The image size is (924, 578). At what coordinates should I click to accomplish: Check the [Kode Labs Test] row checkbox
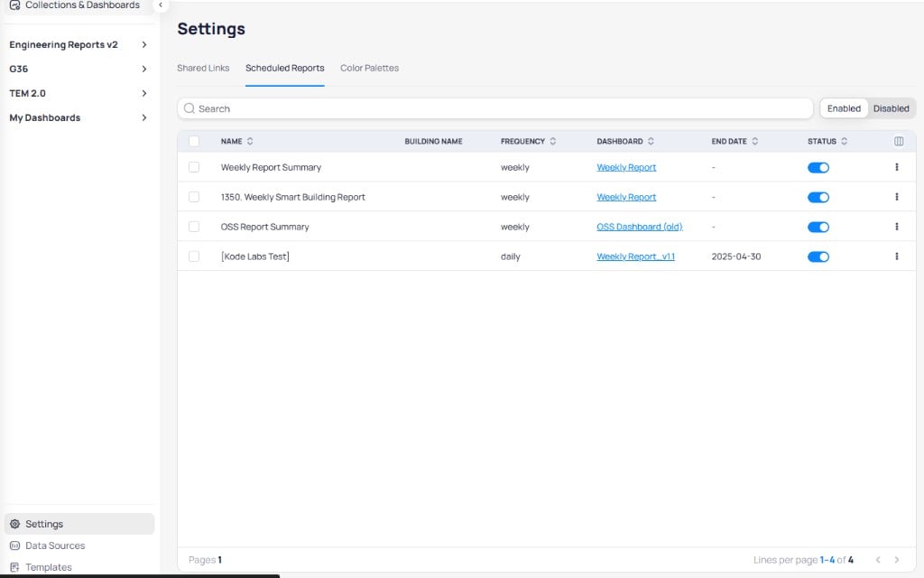(194, 256)
